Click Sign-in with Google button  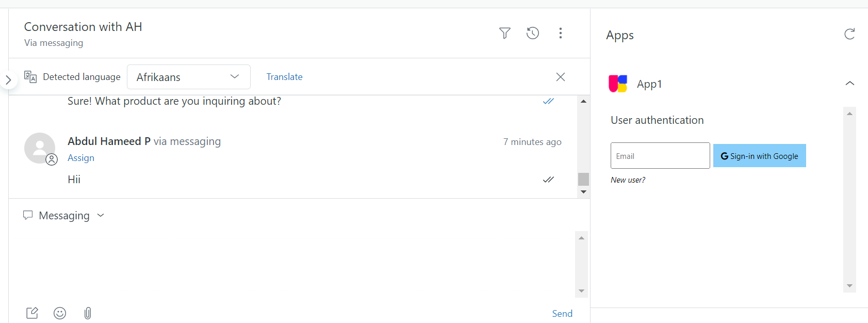(x=759, y=156)
